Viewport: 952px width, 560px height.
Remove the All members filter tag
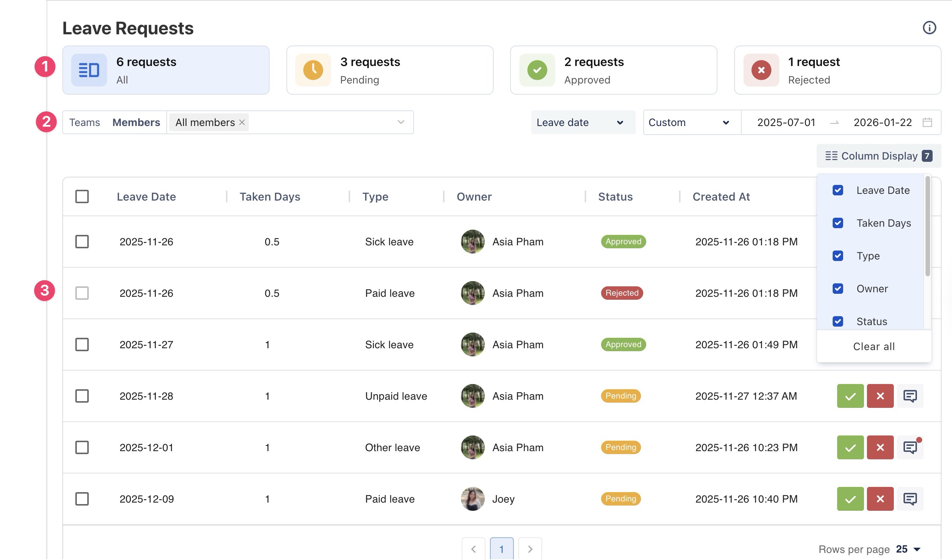point(242,122)
